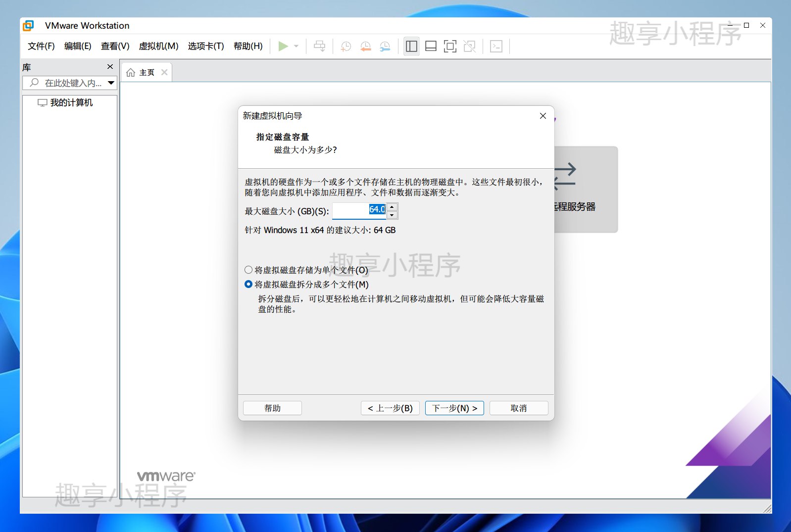Click the library search input field
The image size is (791, 532).
pos(69,83)
